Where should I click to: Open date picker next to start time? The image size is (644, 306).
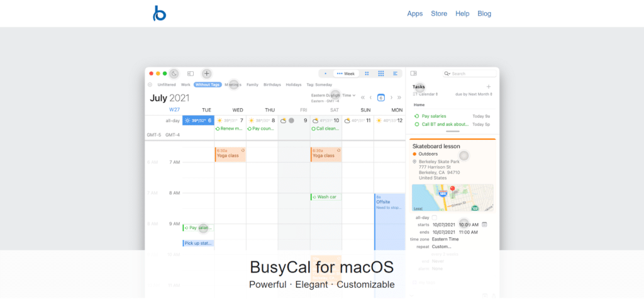point(484,224)
